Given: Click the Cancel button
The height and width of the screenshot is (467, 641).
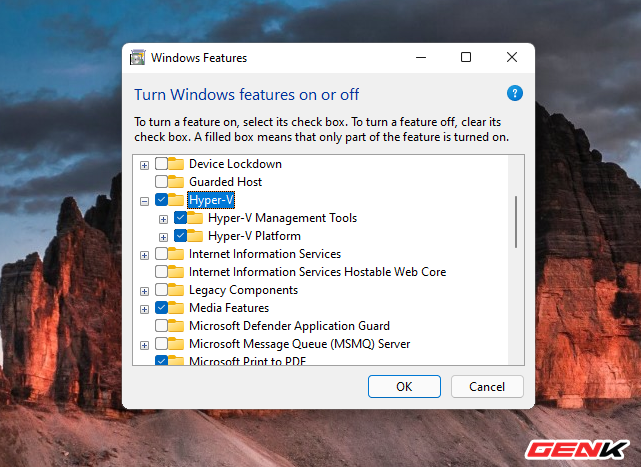Looking at the screenshot, I should (487, 386).
